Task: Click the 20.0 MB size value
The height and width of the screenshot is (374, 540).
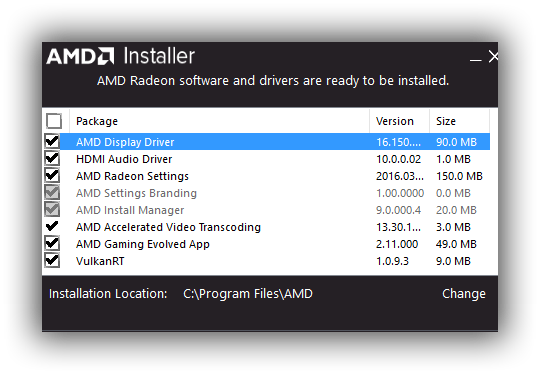Action: click(456, 210)
